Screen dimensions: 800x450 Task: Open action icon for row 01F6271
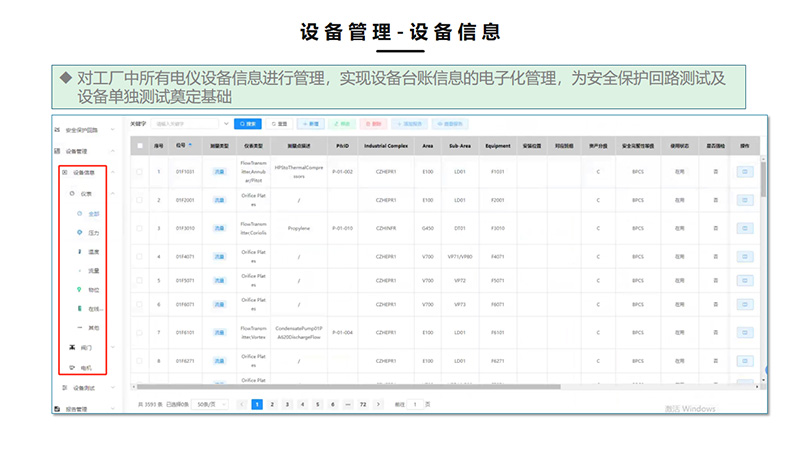(745, 361)
